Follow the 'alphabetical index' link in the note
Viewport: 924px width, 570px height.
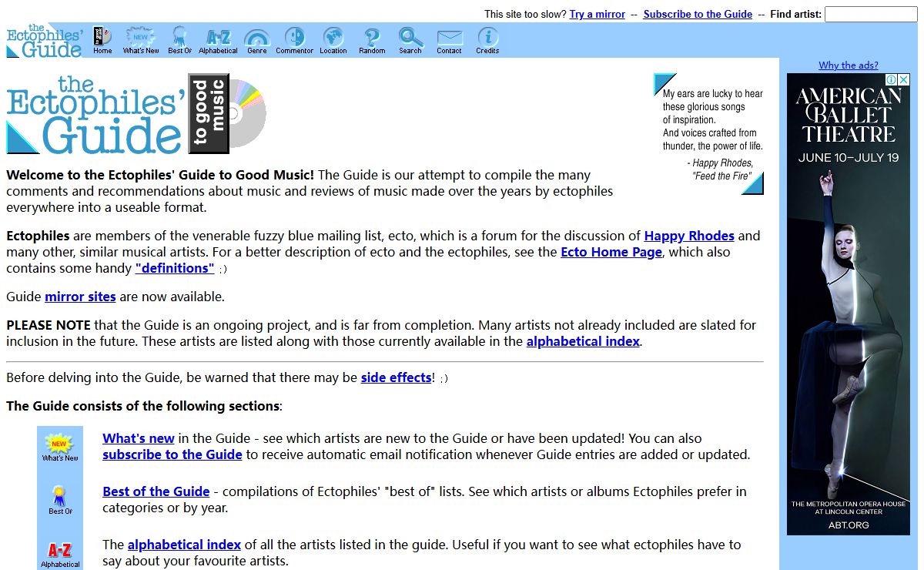[583, 341]
